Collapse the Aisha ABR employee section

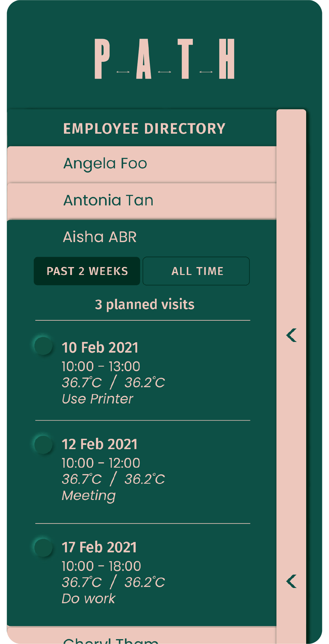(x=100, y=237)
